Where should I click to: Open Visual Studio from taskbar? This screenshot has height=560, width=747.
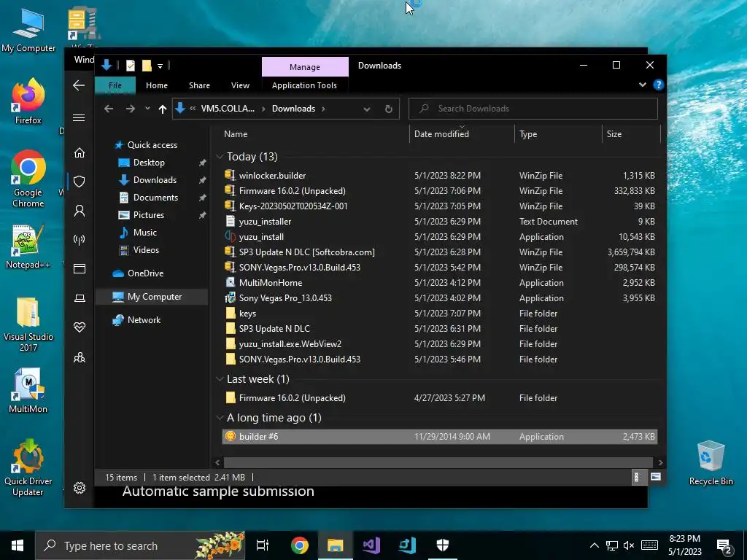pos(371,545)
